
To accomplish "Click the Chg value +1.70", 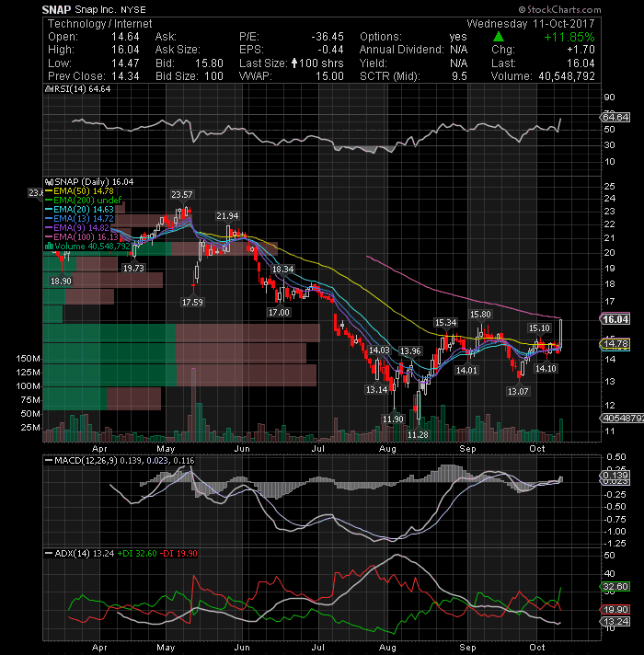I will [581, 50].
